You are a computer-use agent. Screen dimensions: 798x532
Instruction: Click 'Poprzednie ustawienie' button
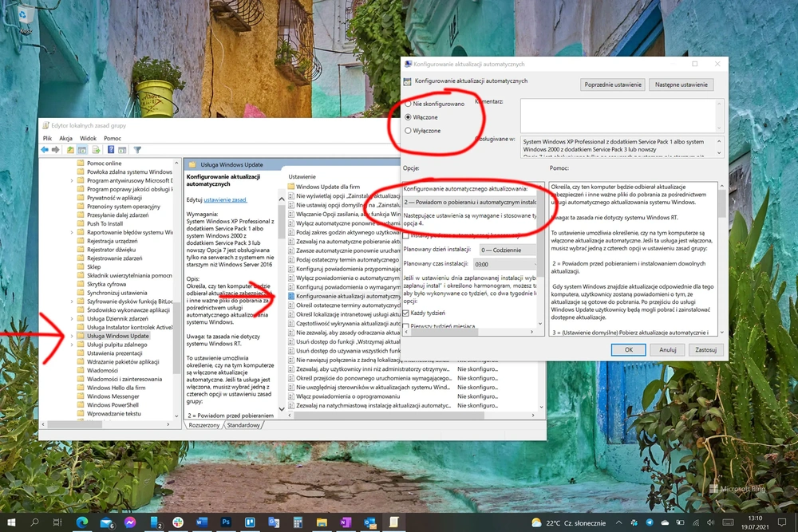point(613,85)
